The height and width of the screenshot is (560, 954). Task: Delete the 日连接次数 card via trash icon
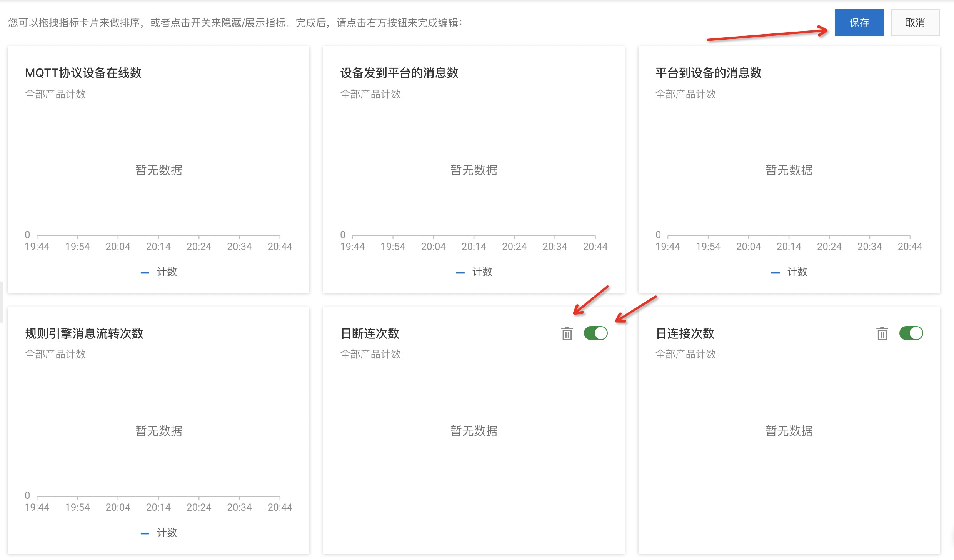click(882, 333)
